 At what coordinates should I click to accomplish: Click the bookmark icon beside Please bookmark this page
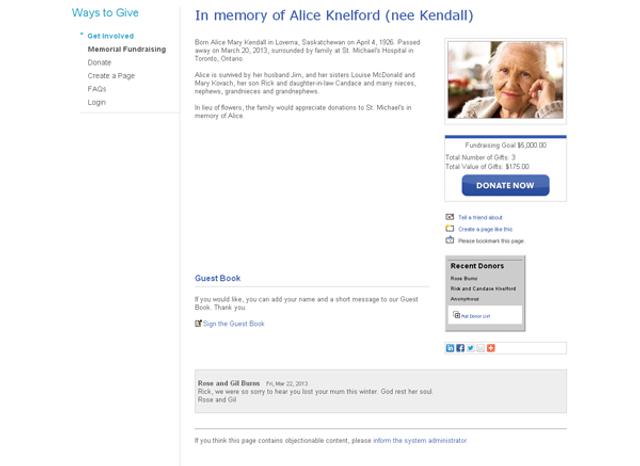pyautogui.click(x=450, y=241)
